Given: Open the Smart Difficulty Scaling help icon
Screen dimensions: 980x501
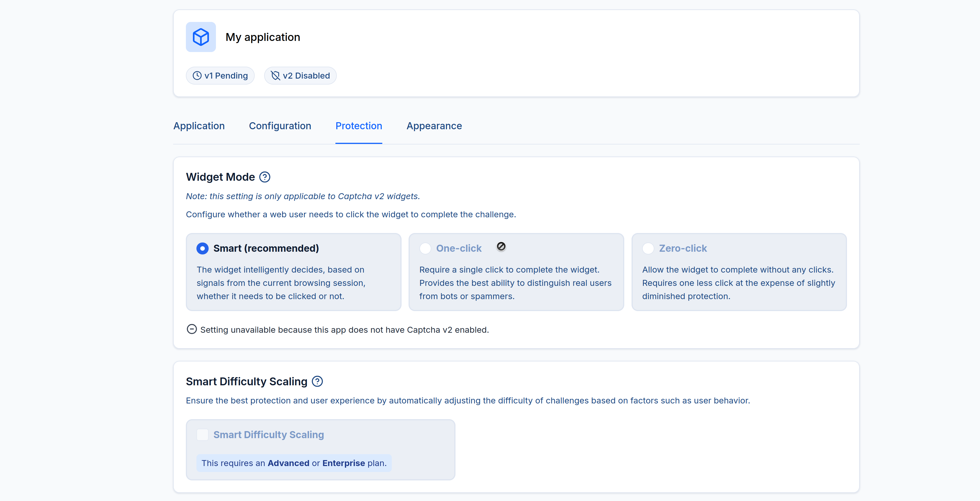Looking at the screenshot, I should (317, 382).
